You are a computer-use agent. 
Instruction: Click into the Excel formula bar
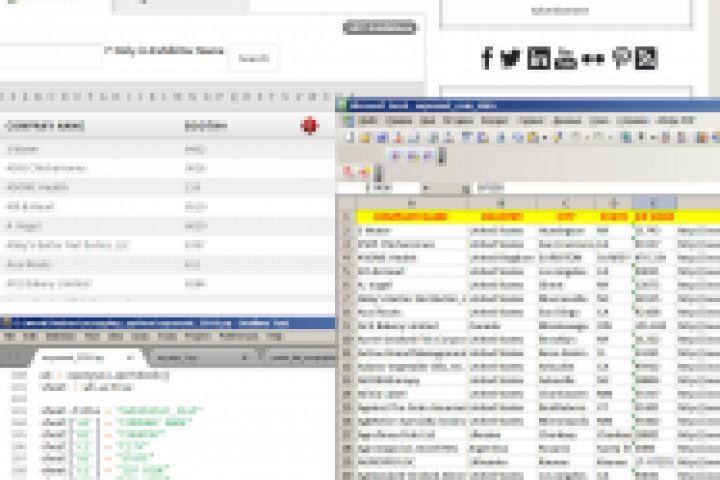(x=597, y=188)
